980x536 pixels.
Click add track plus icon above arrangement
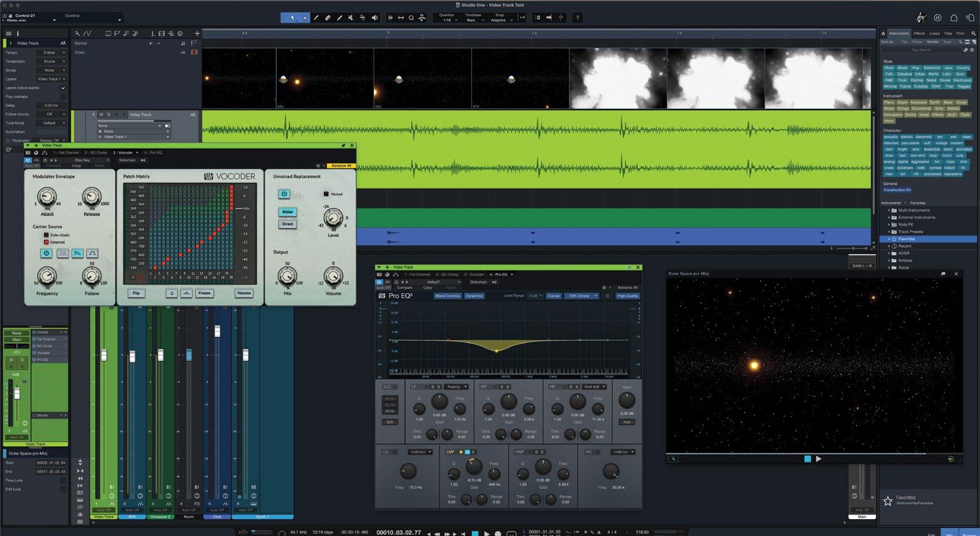coord(197,33)
